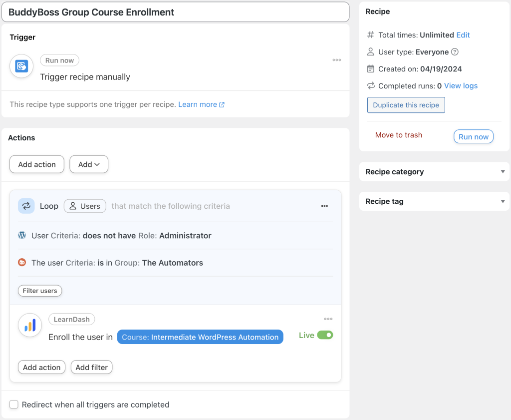Open View logs for completed runs
The height and width of the screenshot is (420, 511).
460,85
